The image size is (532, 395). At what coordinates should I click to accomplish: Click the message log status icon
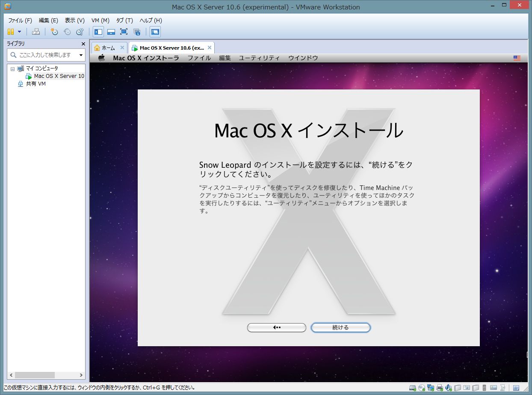pos(516,388)
